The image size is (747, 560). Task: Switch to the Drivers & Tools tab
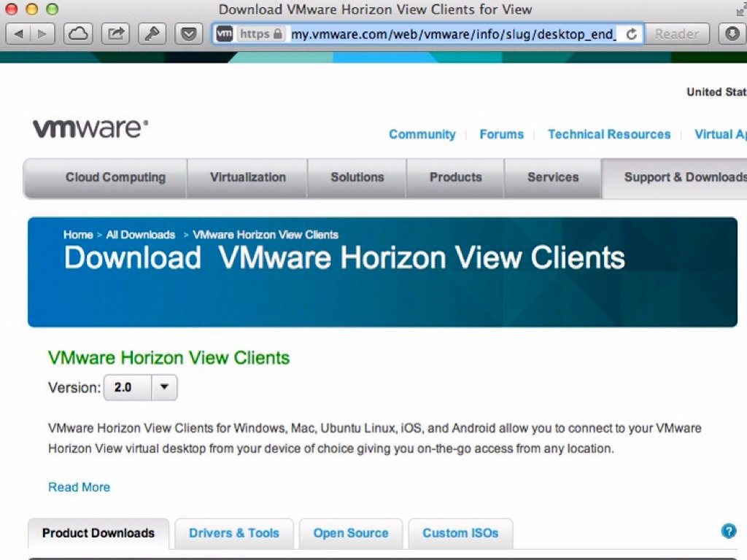click(233, 533)
